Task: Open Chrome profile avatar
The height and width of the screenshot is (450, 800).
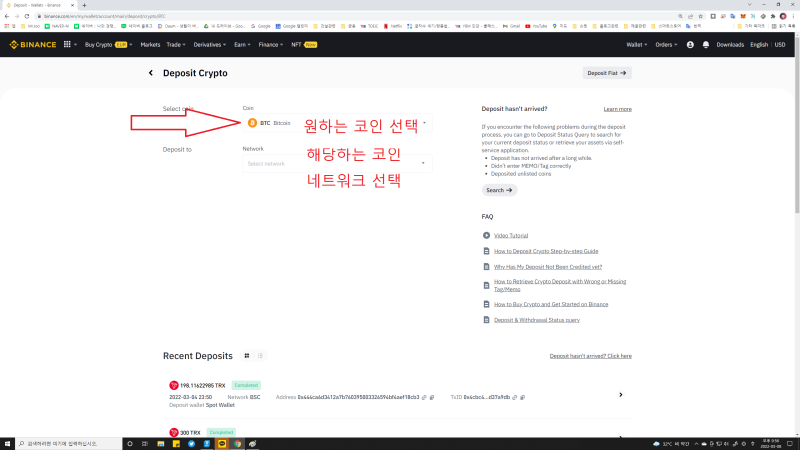Action: pyautogui.click(x=783, y=16)
